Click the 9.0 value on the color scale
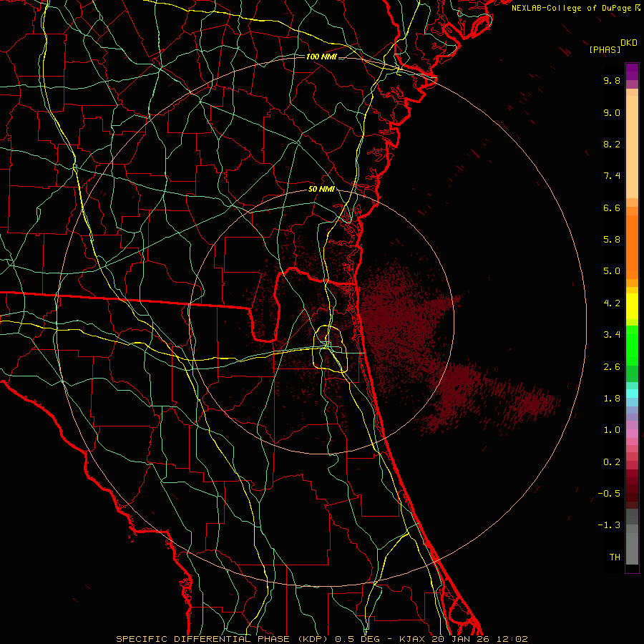Image resolution: width=644 pixels, height=644 pixels. click(x=612, y=112)
